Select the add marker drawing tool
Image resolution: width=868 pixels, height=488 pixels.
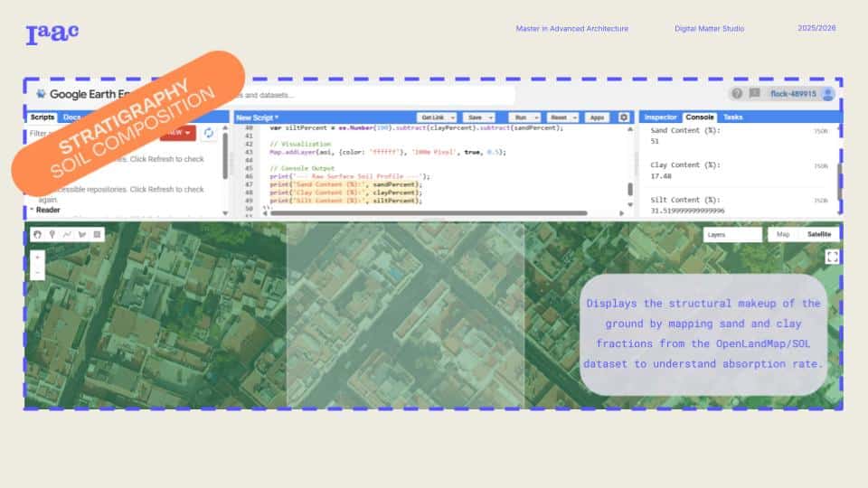[x=52, y=234]
